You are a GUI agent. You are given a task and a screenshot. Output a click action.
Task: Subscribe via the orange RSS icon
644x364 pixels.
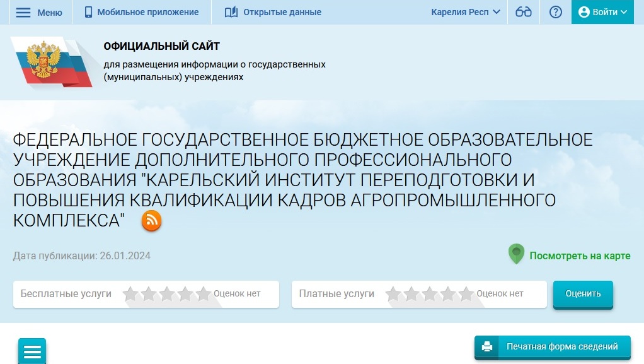click(151, 220)
